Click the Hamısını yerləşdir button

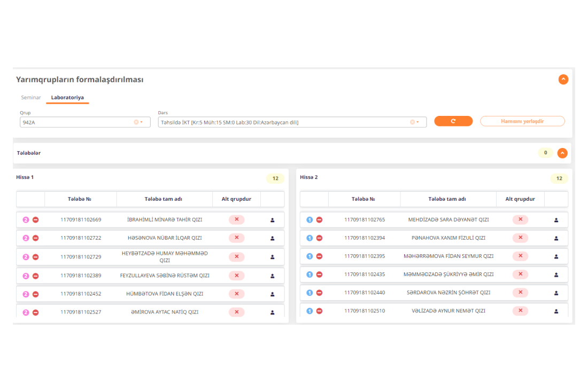[x=522, y=121]
